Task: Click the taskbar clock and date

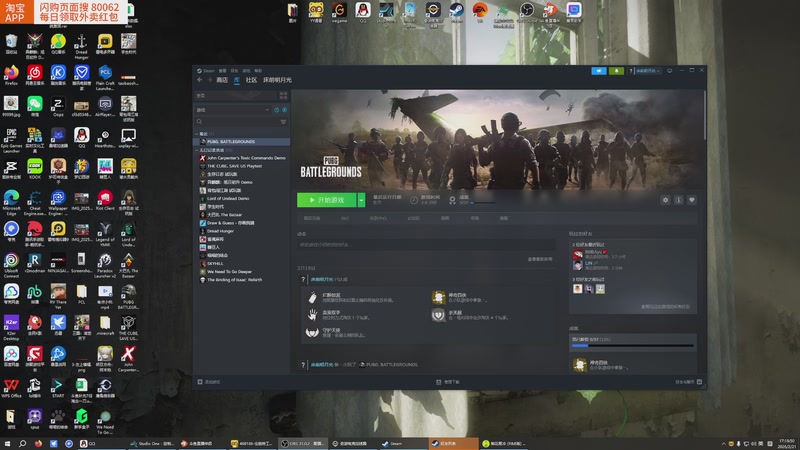Action: pos(787,443)
